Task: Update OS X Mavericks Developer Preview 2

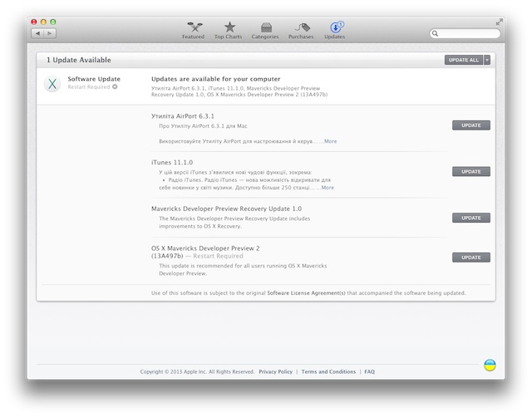Action: [471, 258]
